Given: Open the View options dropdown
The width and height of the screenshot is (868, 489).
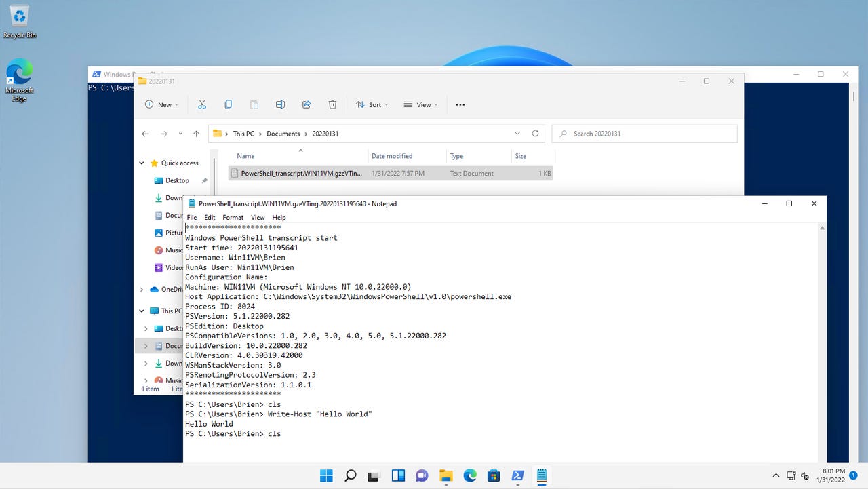Looking at the screenshot, I should click(420, 104).
